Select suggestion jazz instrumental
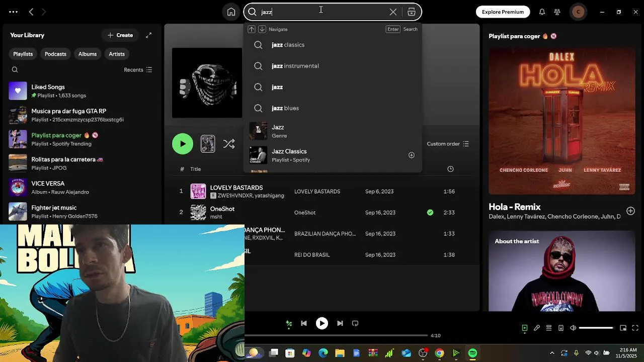 click(x=332, y=66)
